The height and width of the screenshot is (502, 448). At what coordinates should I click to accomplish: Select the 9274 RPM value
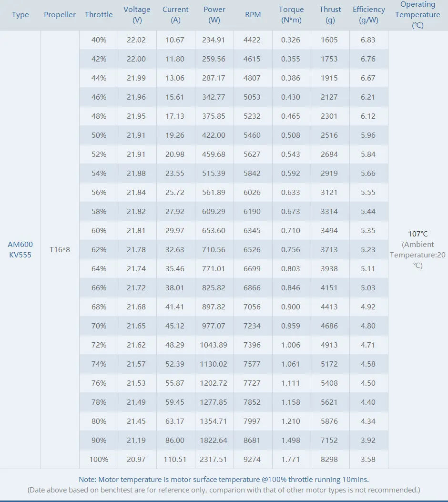pos(252,459)
